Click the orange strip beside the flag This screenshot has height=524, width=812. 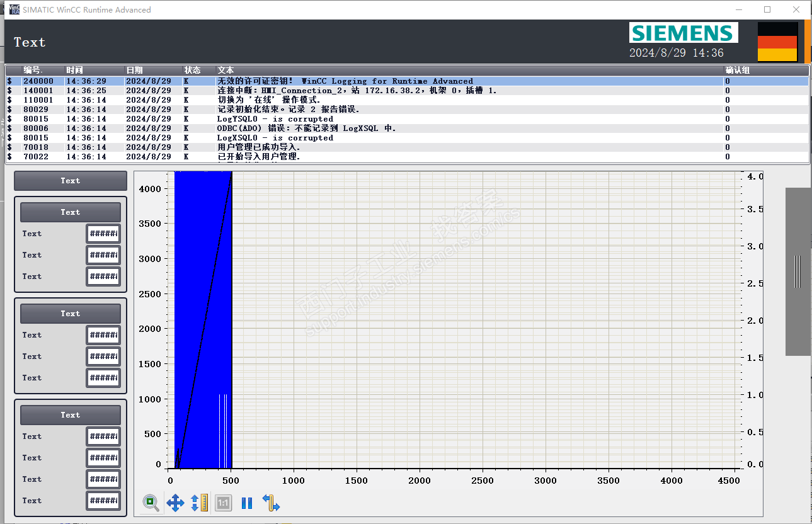point(808,42)
